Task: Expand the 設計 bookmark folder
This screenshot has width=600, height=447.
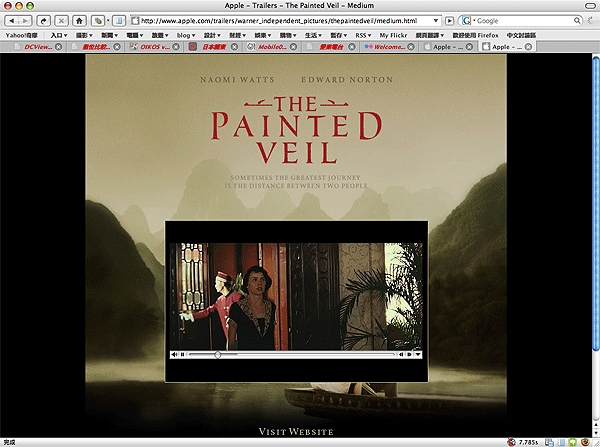Action: pyautogui.click(x=212, y=35)
